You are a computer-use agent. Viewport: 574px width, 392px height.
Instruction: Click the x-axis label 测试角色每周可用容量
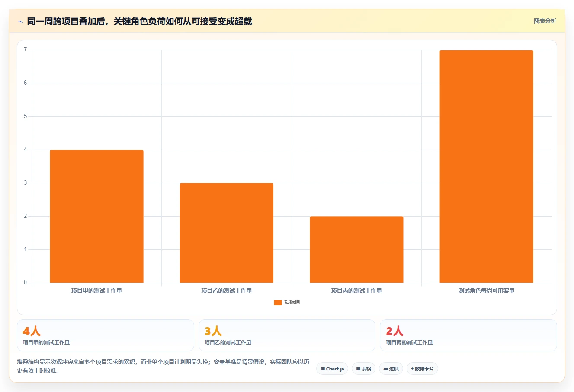click(x=487, y=290)
